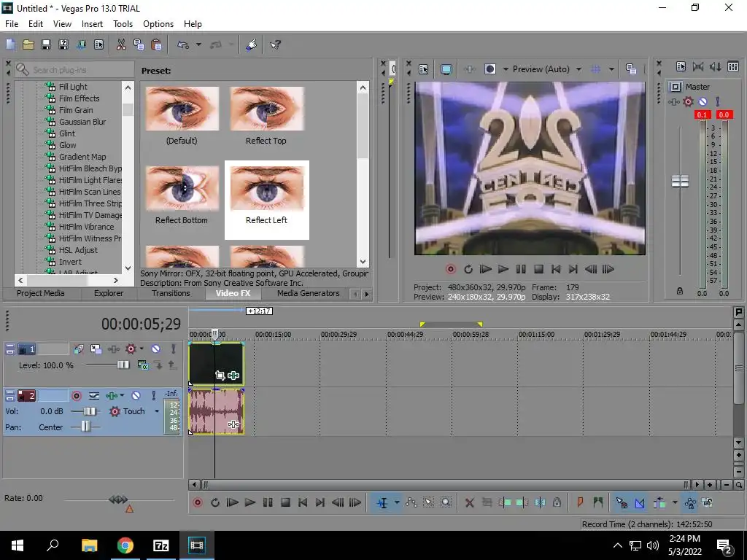Open Event FX on the video clip
Screen dimensions: 747x560
(233, 376)
